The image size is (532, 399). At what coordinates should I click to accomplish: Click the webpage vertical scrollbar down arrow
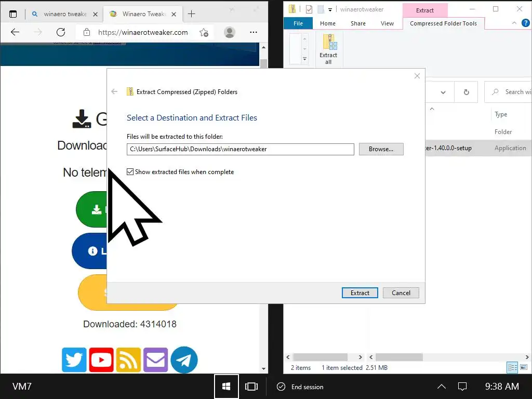pos(263,368)
